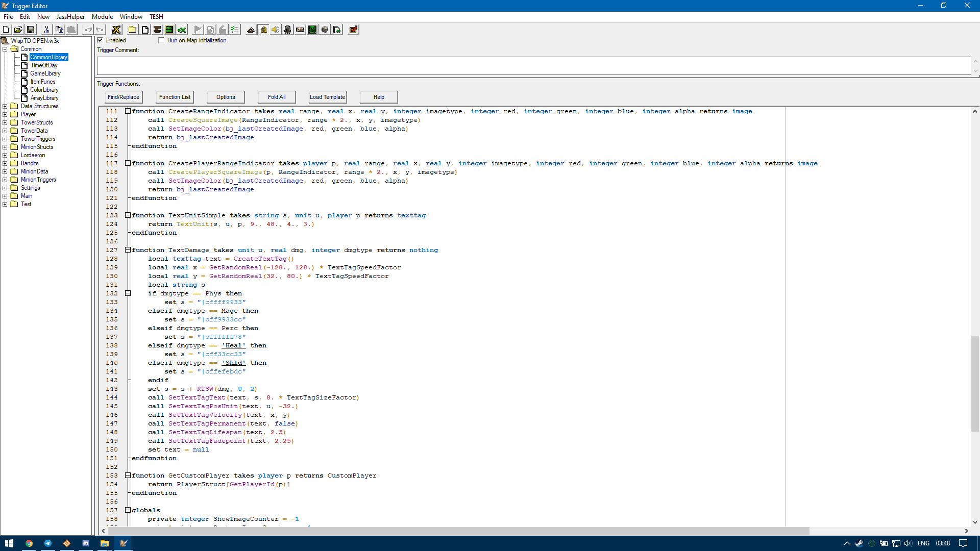Click the Find/Replace button
Viewport: 980px width, 551px height.
(123, 97)
